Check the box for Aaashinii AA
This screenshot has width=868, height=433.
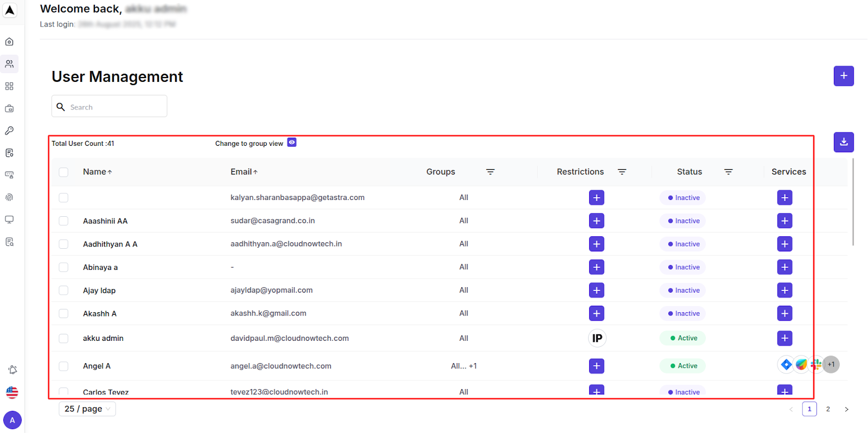pyautogui.click(x=63, y=221)
